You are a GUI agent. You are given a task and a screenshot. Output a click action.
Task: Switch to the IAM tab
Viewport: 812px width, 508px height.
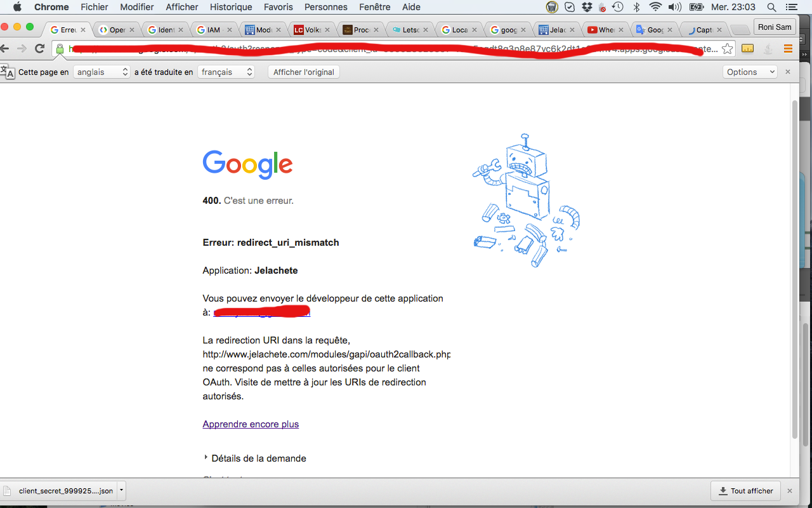[215, 30]
